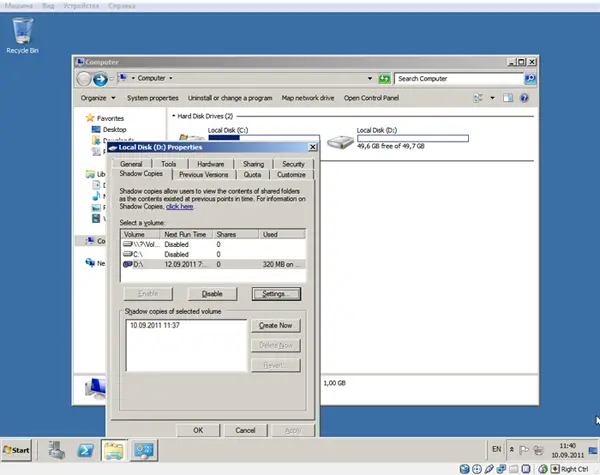Screen dimensions: 600x475
Task: Open the address bar history dropdown arrow
Action: [x=370, y=78]
